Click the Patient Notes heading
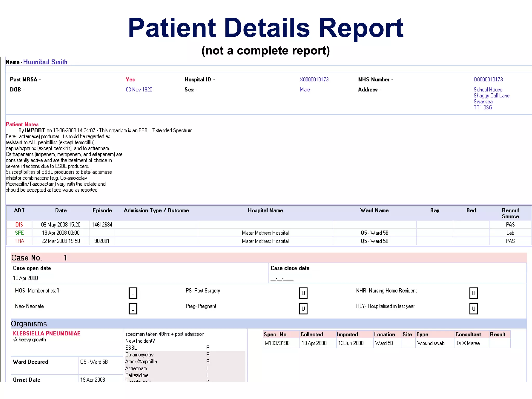The width and height of the screenshot is (532, 399). [22, 124]
